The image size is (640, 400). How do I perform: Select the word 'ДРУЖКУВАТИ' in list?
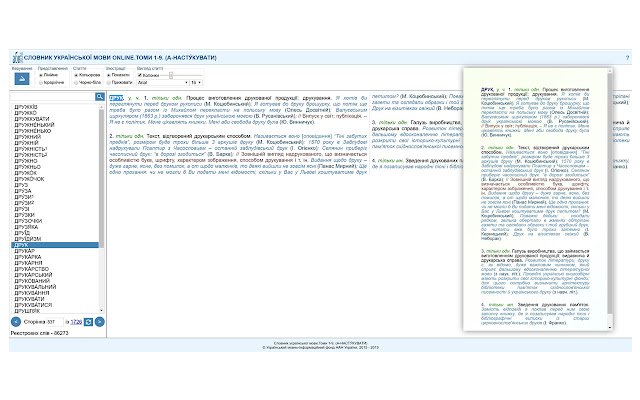coord(32,119)
